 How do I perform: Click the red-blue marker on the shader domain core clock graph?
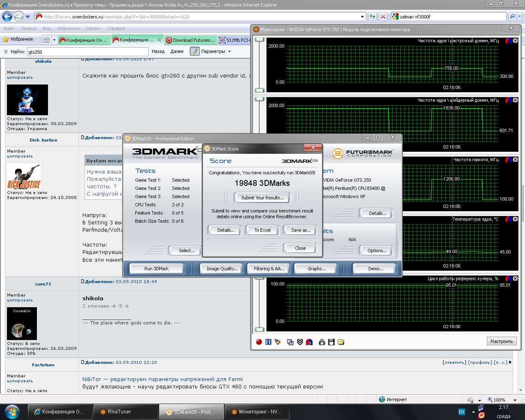[508, 100]
